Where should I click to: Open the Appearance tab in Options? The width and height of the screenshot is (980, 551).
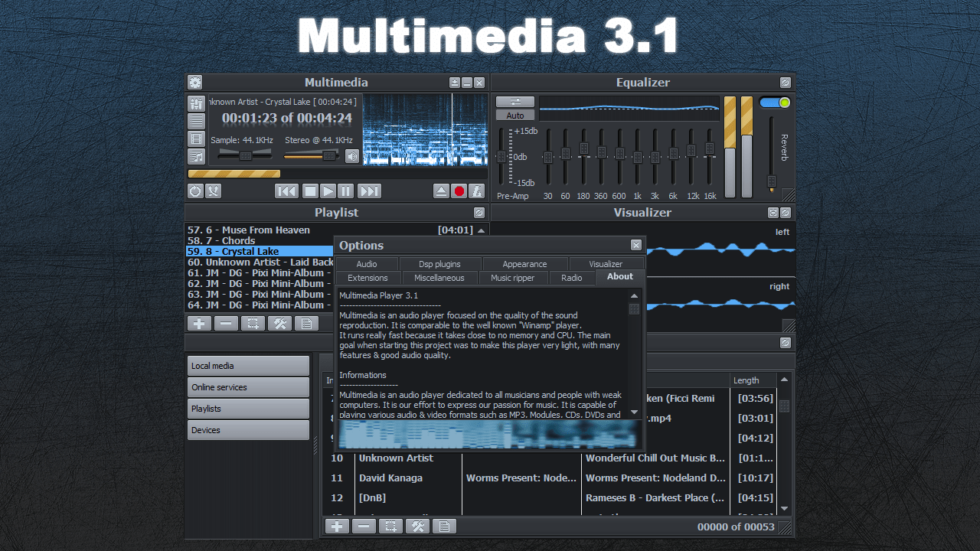click(524, 264)
